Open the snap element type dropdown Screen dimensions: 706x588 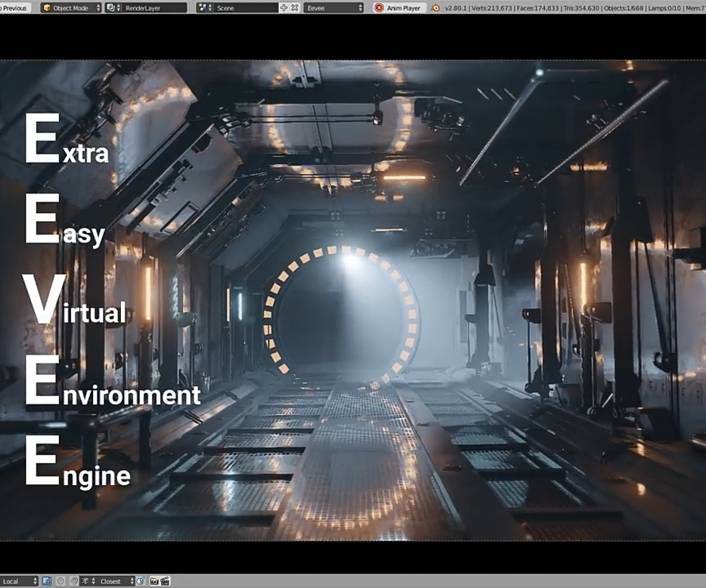(x=88, y=581)
